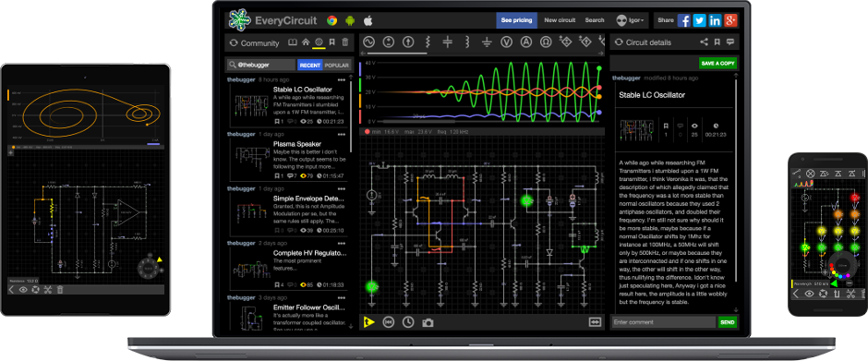Open New circuit from top menu
The width and height of the screenshot is (868, 361).
(x=560, y=20)
